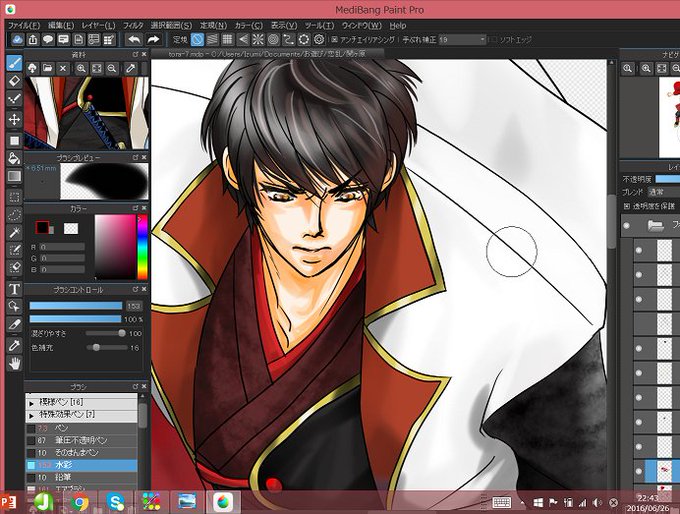
Task: Select the Eraser tool in the toolbox
Action: 14,82
